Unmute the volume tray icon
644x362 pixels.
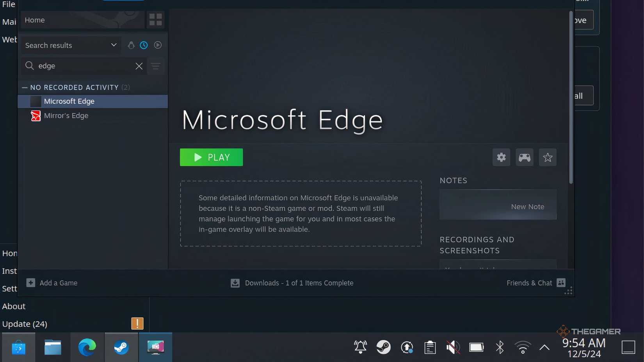click(453, 347)
